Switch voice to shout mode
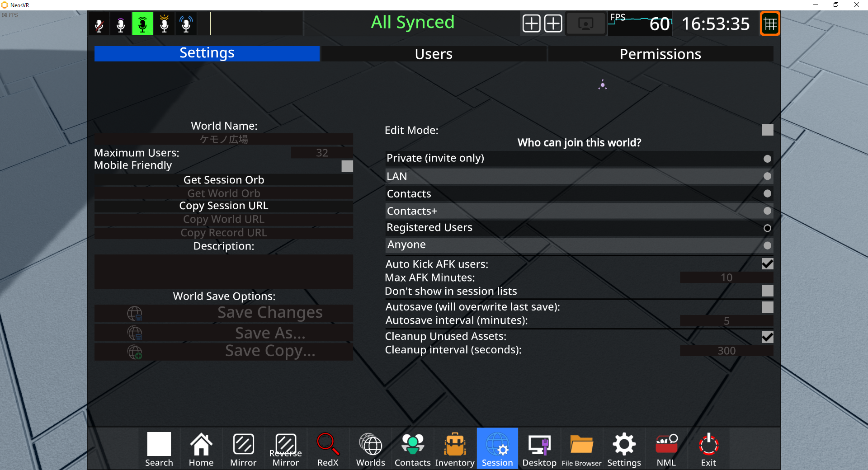 point(164,23)
